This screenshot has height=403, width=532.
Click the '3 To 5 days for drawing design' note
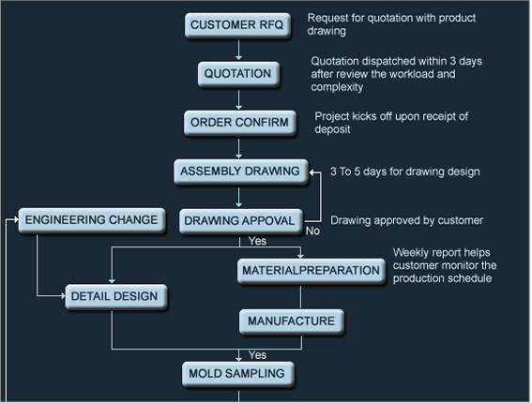click(x=404, y=172)
